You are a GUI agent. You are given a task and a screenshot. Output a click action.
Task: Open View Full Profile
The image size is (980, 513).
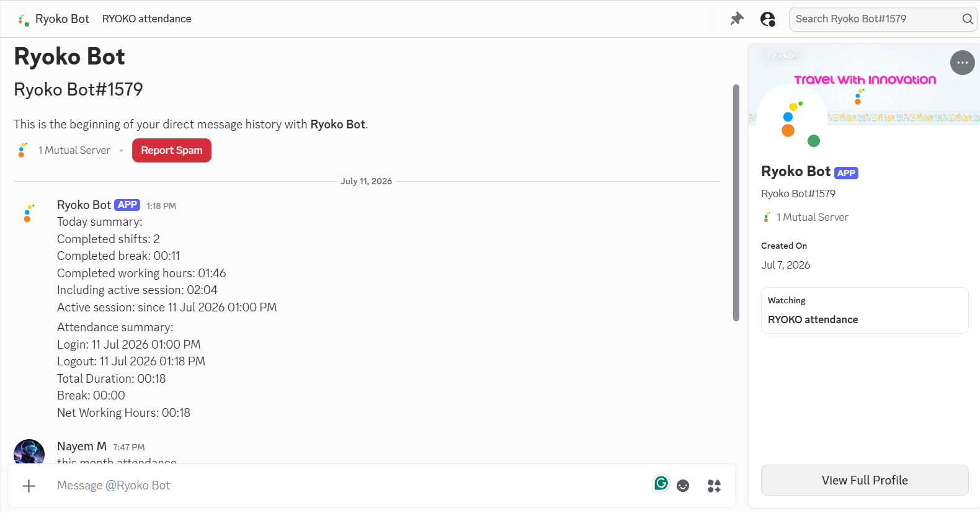click(x=865, y=480)
